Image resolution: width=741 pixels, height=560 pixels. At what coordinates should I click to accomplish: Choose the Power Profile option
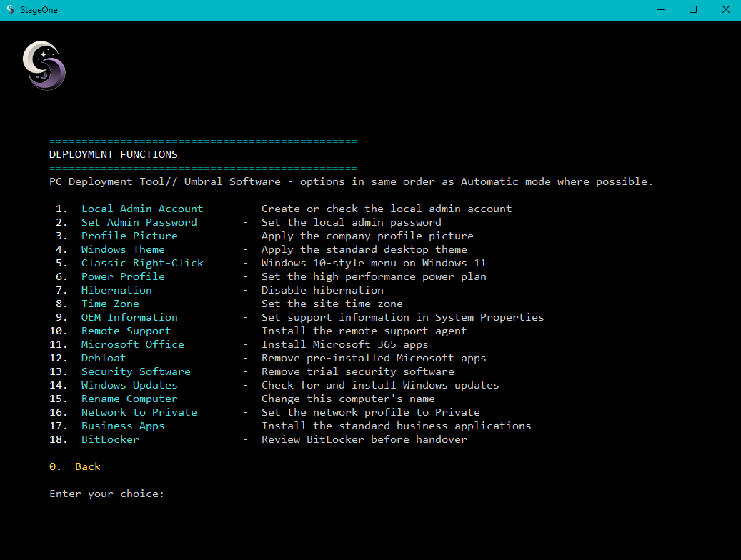pos(123,276)
